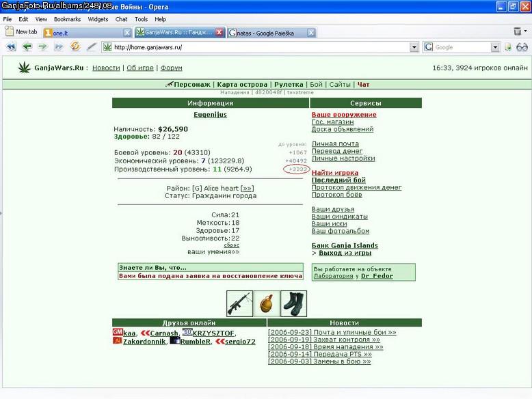
Task: Open player name Eugenijus link
Action: coord(210,115)
